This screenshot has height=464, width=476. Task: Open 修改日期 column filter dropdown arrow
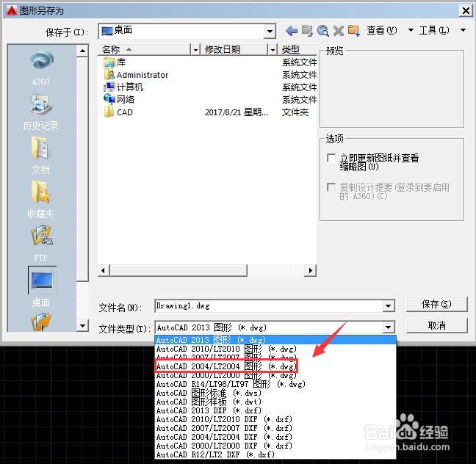(273, 49)
